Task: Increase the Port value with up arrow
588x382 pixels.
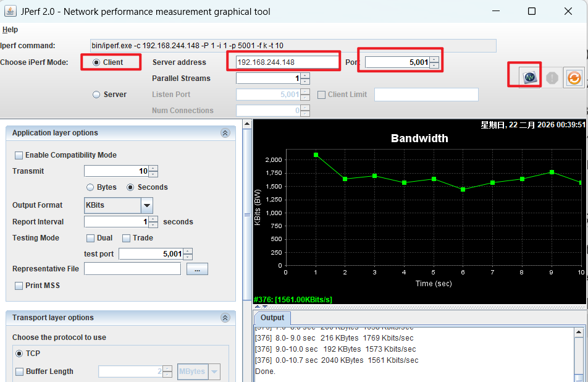Action: coord(434,59)
